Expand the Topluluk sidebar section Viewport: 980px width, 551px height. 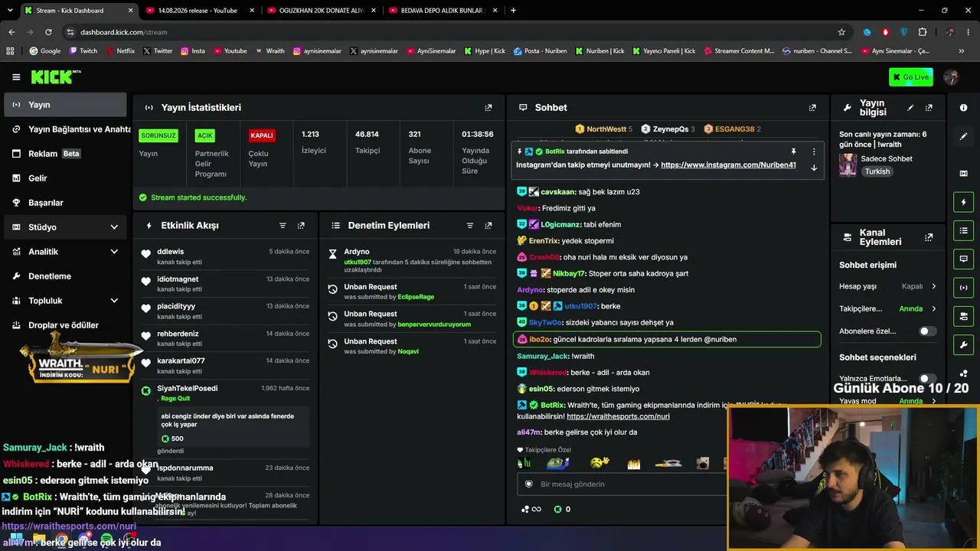point(65,301)
